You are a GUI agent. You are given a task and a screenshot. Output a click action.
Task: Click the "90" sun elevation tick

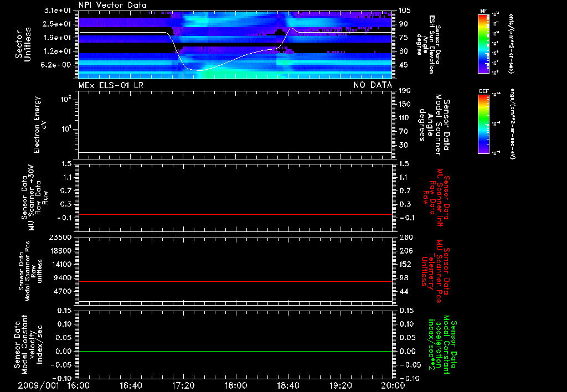tap(403, 24)
